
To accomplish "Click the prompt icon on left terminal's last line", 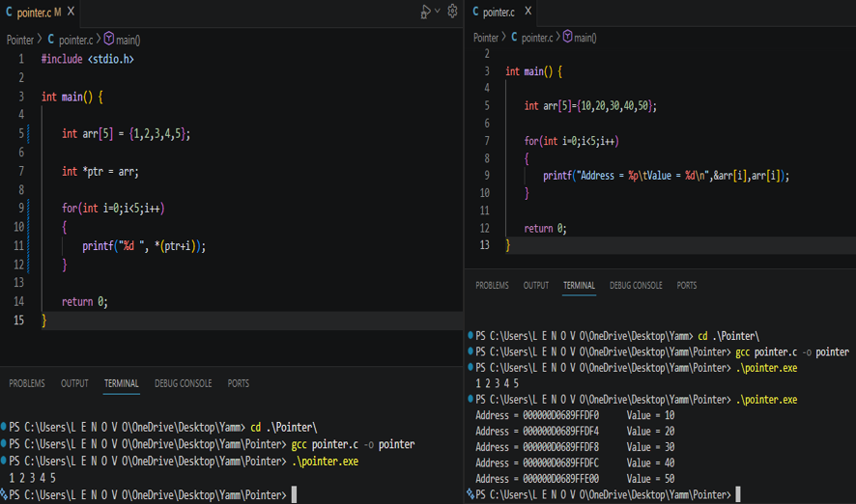I will click(4, 494).
